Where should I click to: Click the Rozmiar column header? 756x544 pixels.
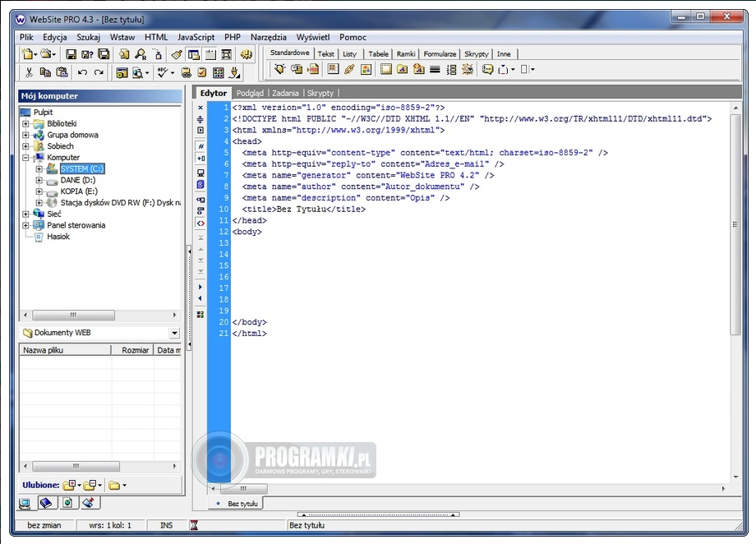click(132, 350)
